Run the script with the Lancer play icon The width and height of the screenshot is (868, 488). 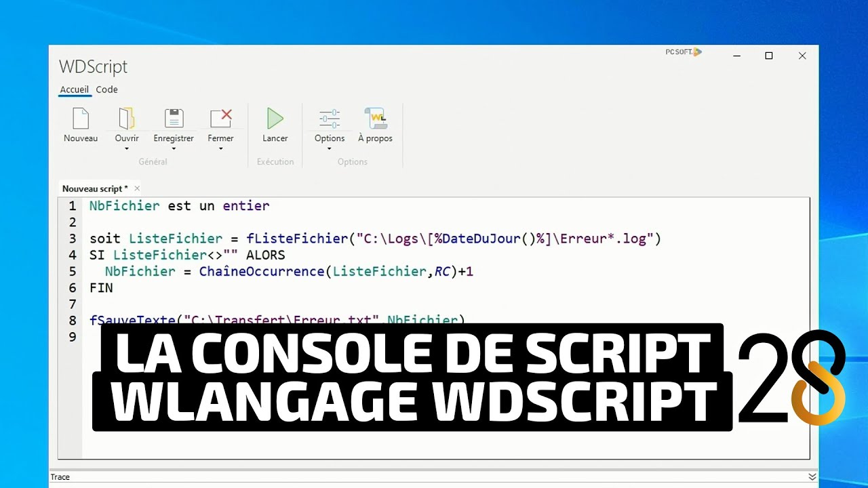275,119
